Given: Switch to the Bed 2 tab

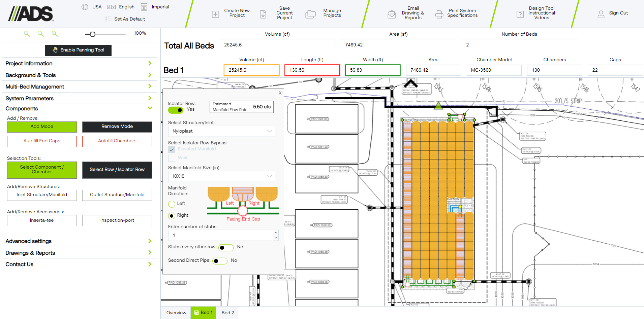Looking at the screenshot, I should [x=227, y=313].
